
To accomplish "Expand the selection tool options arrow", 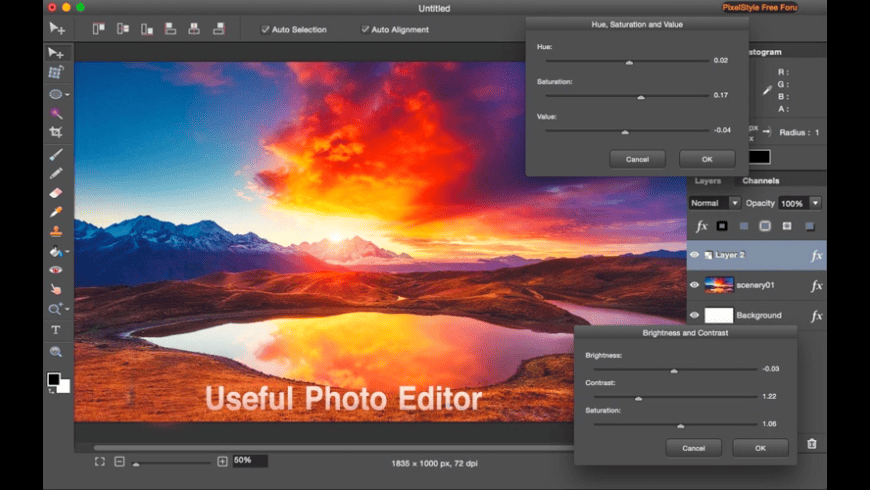I will pos(67,95).
